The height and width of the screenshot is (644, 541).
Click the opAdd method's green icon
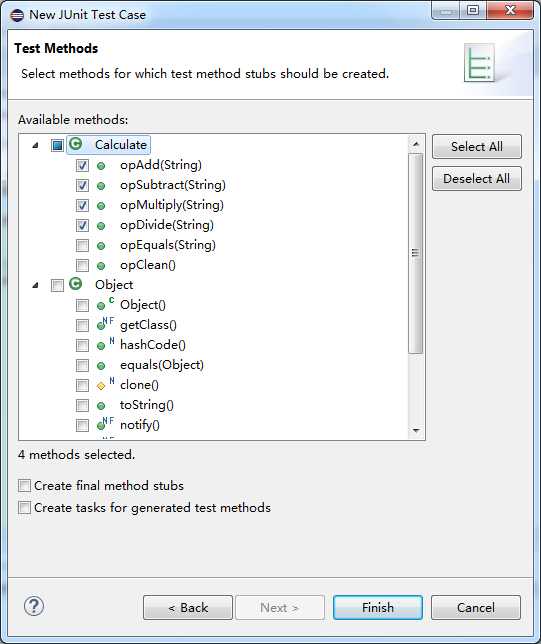(101, 166)
